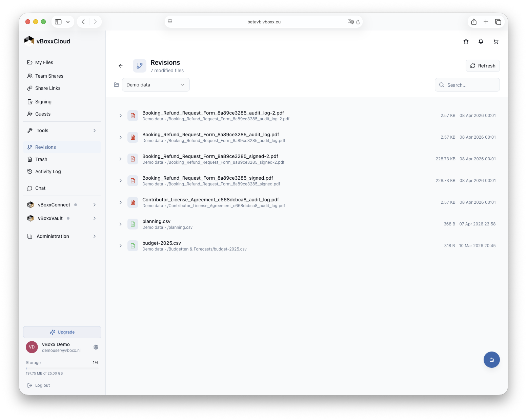Click the page reader icon in address bar
This screenshot has width=527, height=420.
(170, 22)
